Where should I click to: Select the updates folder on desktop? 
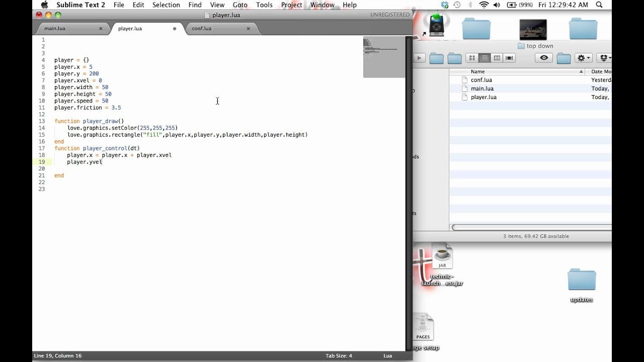582,281
